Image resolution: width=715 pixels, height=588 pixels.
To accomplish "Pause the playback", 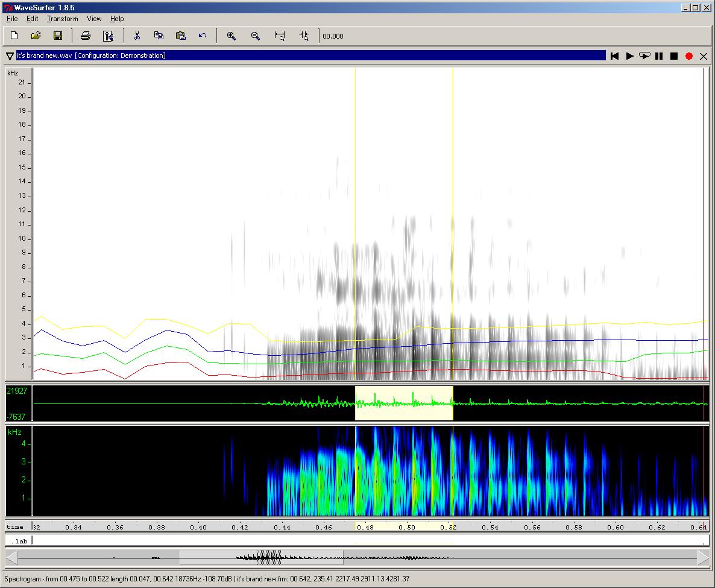I will pos(659,56).
